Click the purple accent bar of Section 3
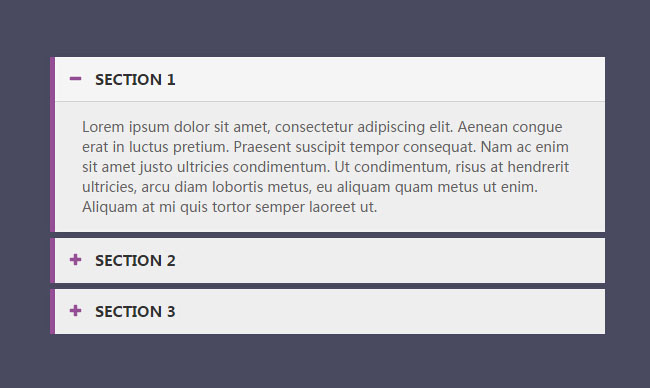Viewport: 650px width, 388px height. (x=53, y=312)
